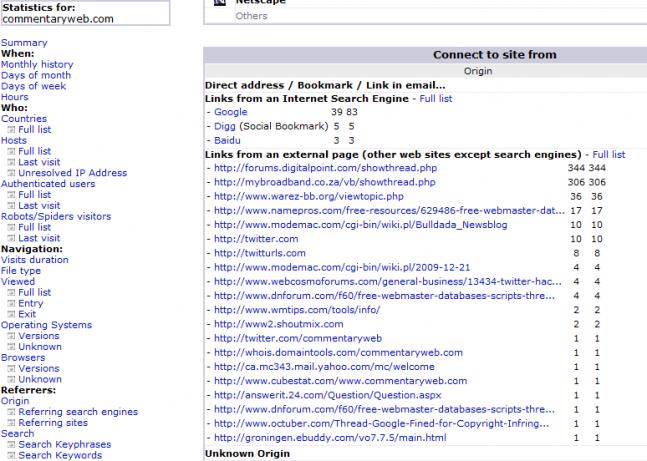This screenshot has width=647, height=461.
Task: Open Full list of external page links
Action: (x=609, y=155)
